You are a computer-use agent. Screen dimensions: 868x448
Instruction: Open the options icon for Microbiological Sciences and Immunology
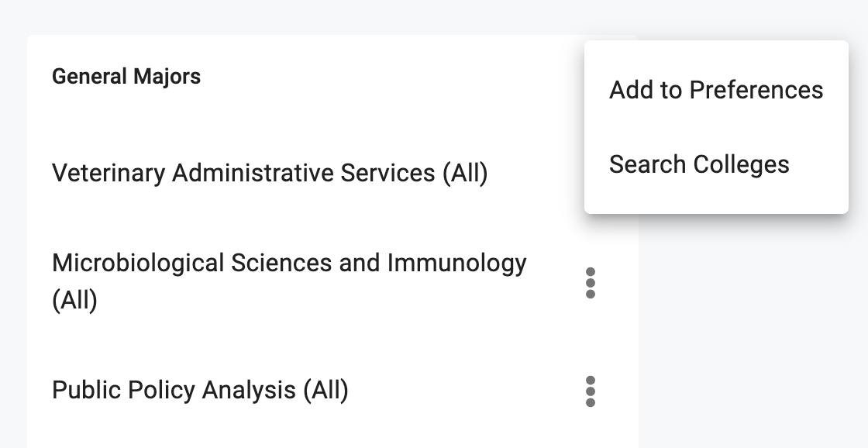pos(590,282)
